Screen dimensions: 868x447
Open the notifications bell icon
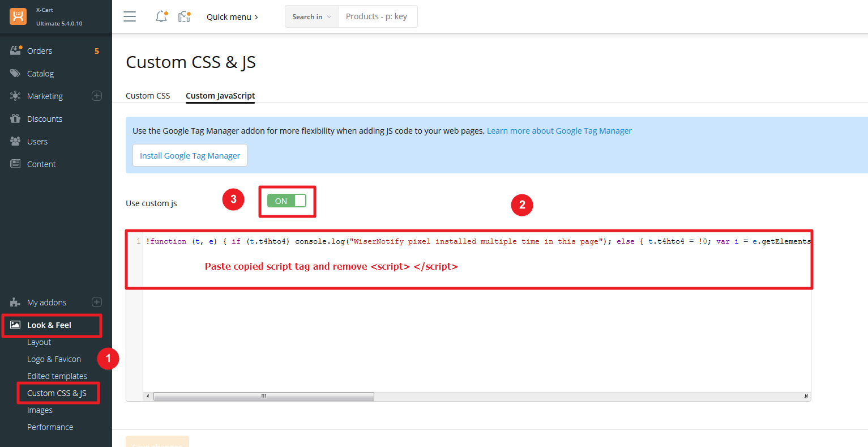161,16
